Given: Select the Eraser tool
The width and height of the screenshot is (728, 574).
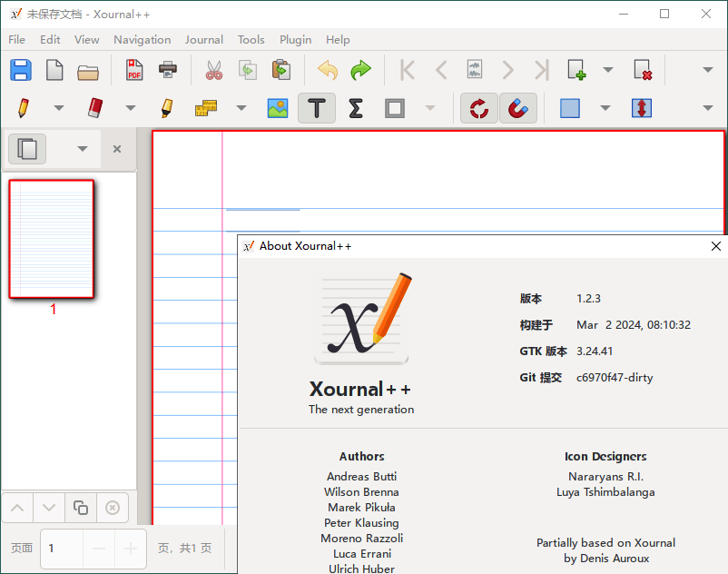Looking at the screenshot, I should (x=95, y=108).
